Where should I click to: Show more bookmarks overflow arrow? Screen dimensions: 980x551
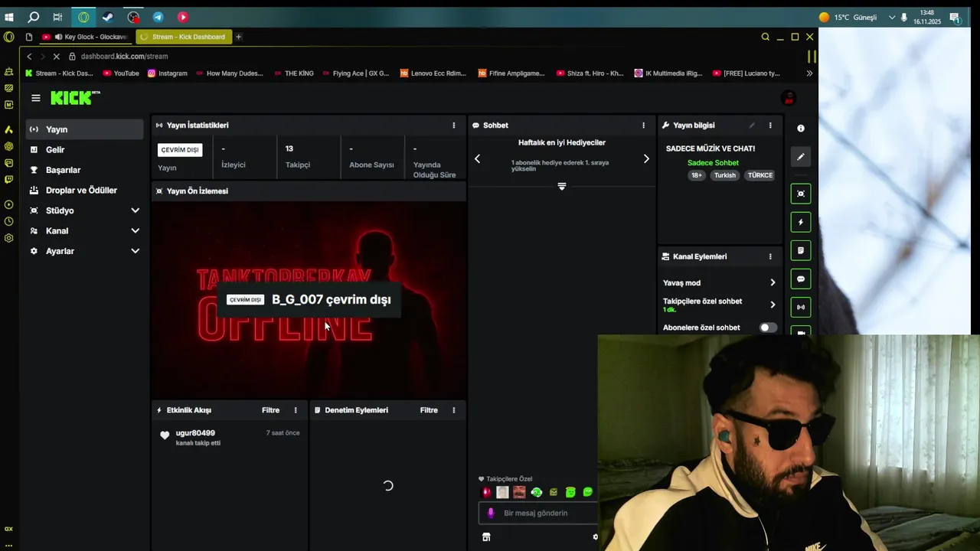809,73
